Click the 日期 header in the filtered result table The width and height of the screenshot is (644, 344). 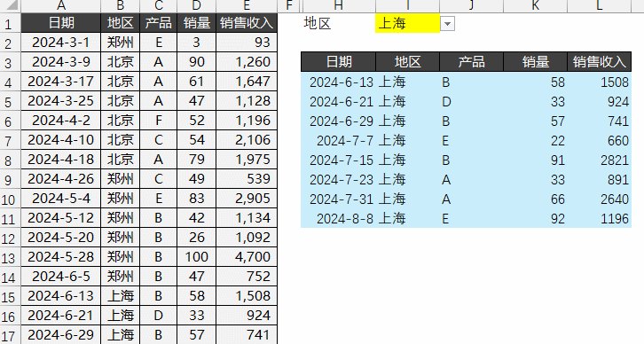(x=339, y=61)
